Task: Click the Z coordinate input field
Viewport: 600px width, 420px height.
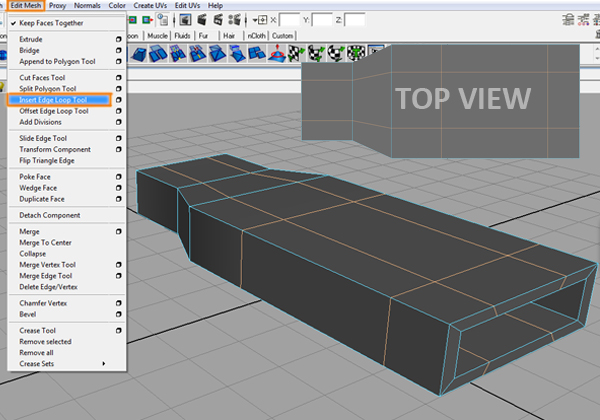Action: [x=355, y=20]
